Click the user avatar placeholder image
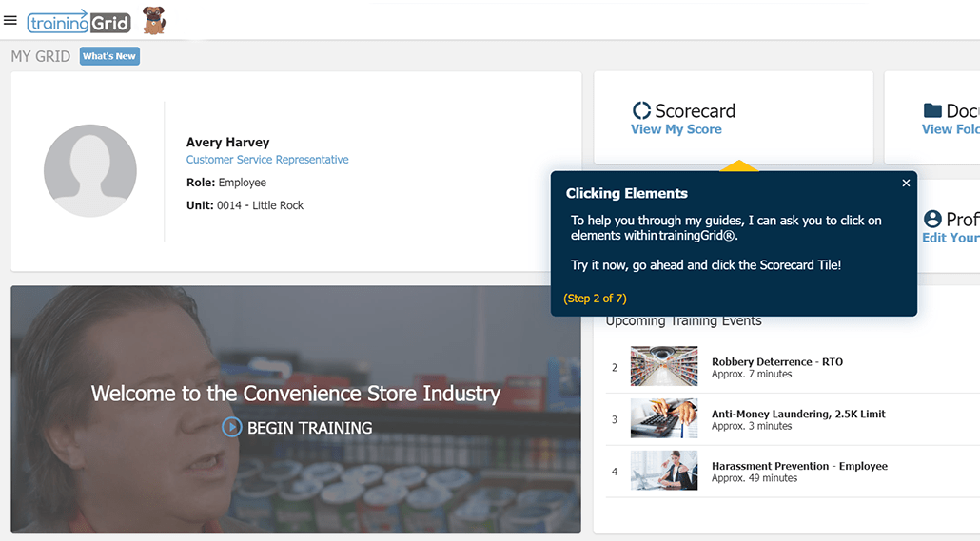Screen dimensions: 980x541 [x=90, y=171]
